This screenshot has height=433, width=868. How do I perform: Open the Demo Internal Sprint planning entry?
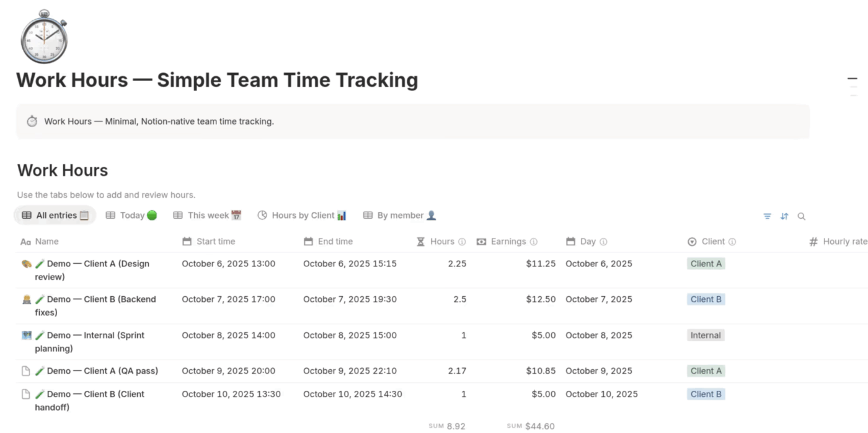(95, 336)
